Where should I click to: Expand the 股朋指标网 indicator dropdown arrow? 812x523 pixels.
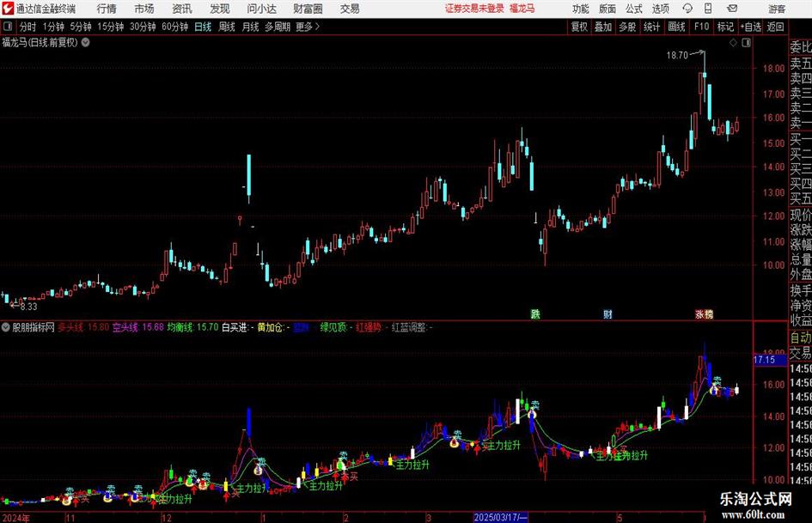[6, 327]
